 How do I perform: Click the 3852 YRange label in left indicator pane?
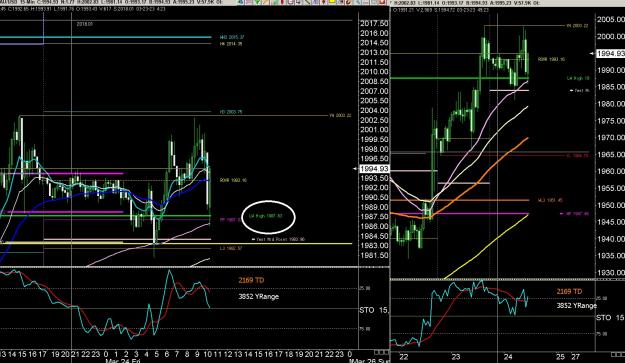coord(259,296)
